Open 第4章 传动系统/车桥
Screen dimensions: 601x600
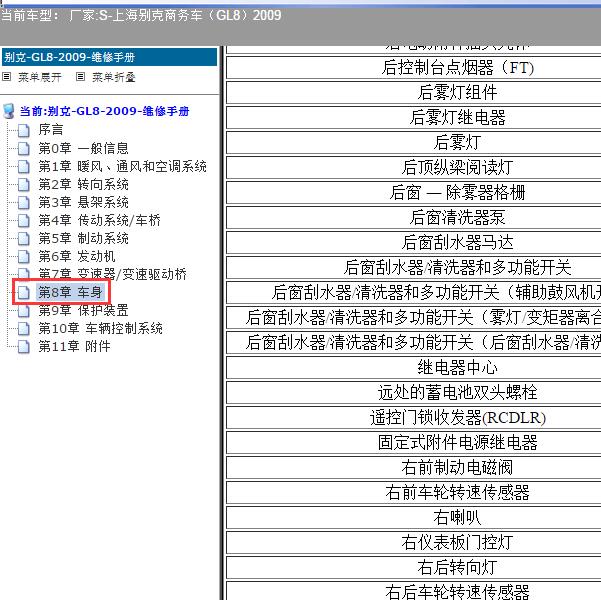click(99, 220)
